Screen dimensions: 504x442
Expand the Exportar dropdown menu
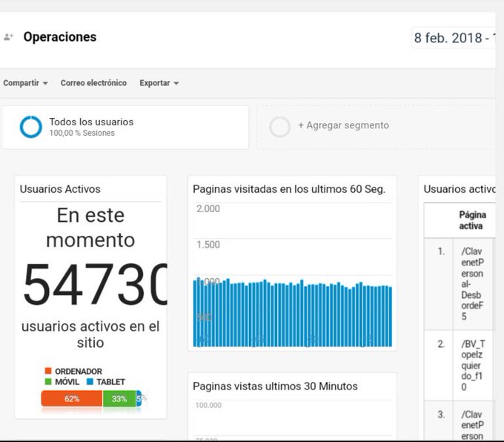click(159, 83)
